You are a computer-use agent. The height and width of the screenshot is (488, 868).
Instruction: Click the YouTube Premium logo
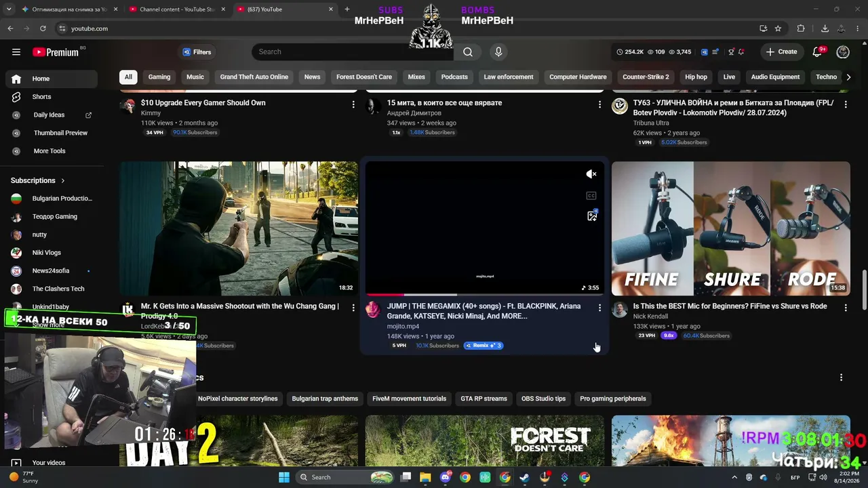(x=55, y=52)
